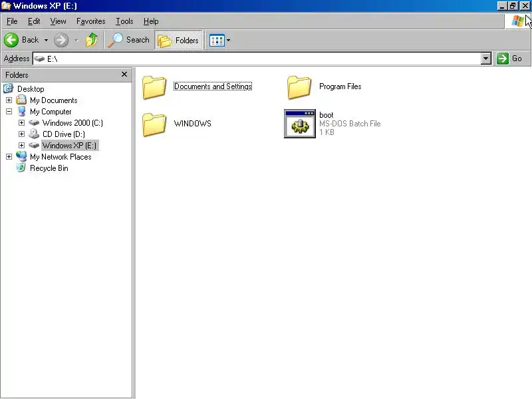The width and height of the screenshot is (532, 399).
Task: Select My Network Places in tree
Action: 61,157
